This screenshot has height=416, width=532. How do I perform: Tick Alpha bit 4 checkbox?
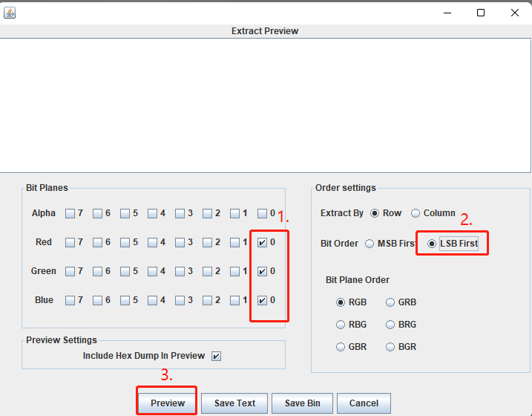[153, 214]
